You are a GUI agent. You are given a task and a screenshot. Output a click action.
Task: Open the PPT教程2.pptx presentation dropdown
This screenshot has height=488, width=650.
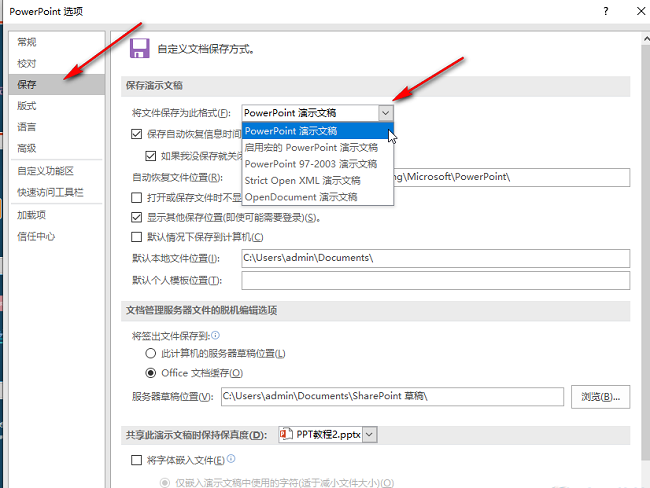point(370,435)
